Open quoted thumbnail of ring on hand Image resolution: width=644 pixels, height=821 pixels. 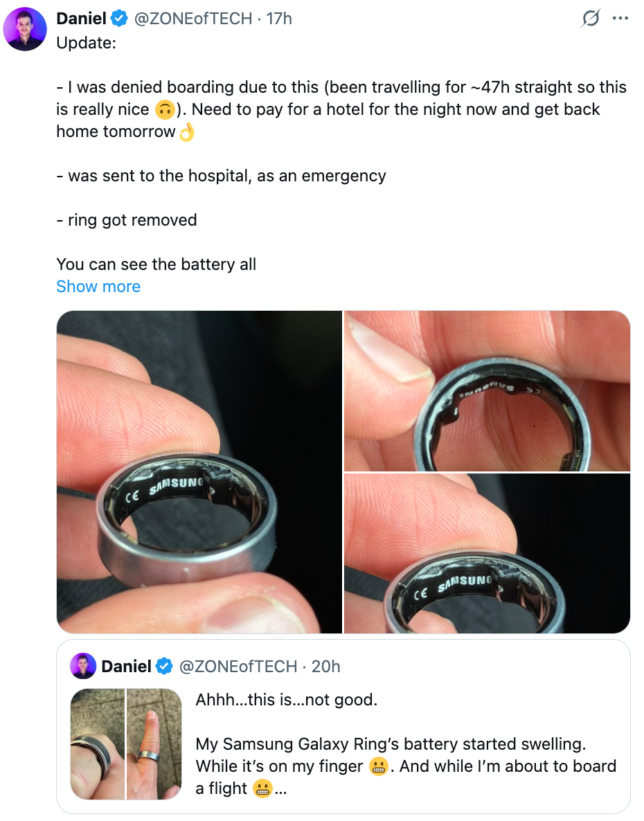point(98,744)
